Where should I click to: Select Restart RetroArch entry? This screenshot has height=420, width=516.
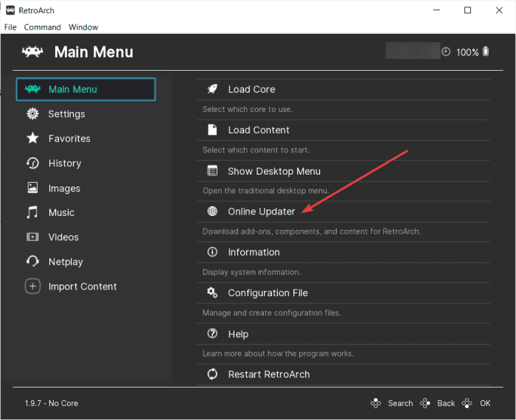[344, 374]
